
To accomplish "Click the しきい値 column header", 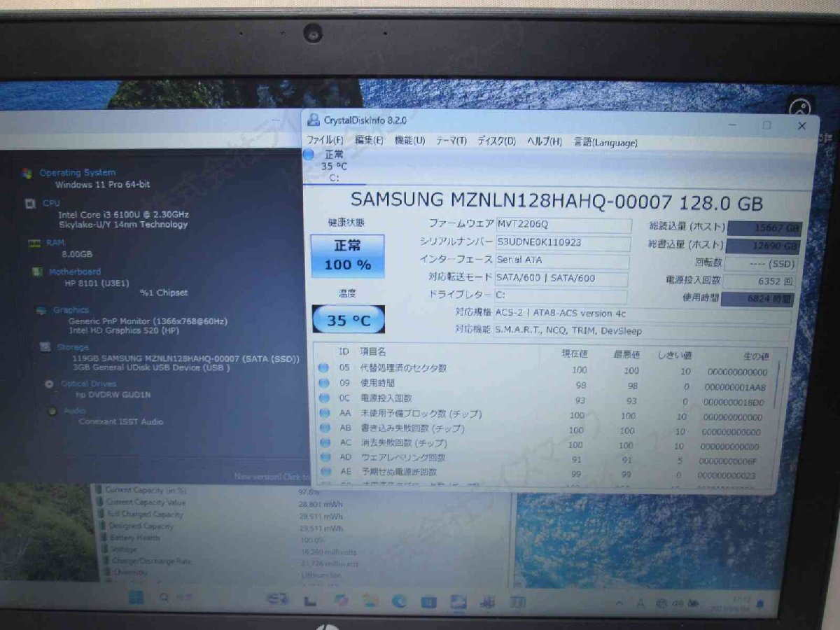I will click(675, 355).
